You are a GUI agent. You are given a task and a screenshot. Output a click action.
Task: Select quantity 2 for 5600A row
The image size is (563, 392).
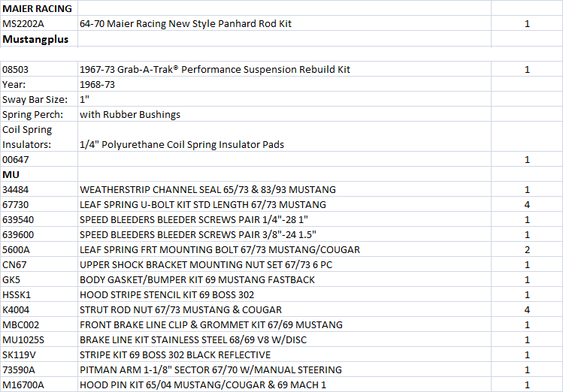coord(527,249)
